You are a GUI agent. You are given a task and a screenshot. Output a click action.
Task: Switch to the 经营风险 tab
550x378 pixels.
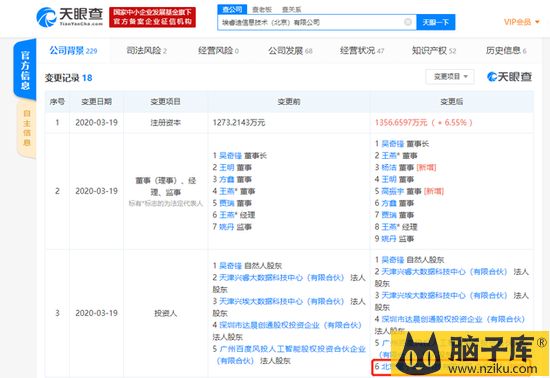tap(218, 51)
